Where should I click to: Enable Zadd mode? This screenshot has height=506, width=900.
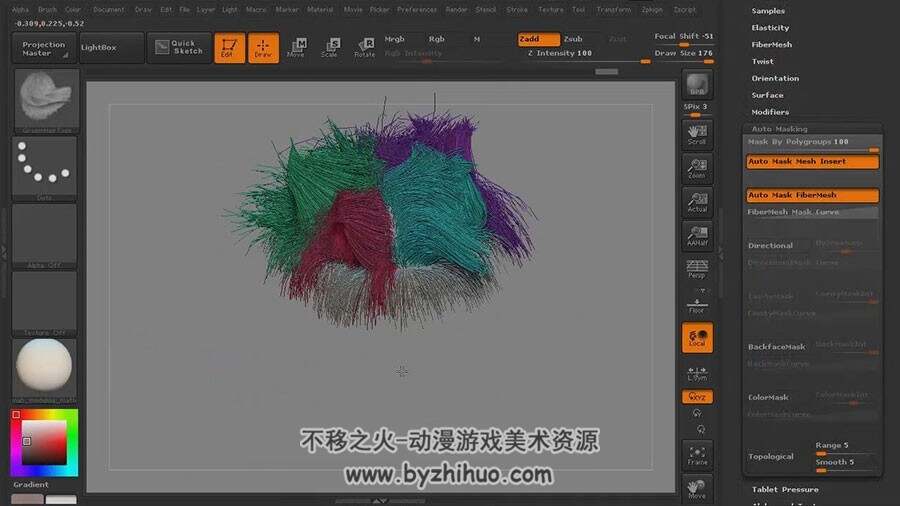(x=538, y=39)
